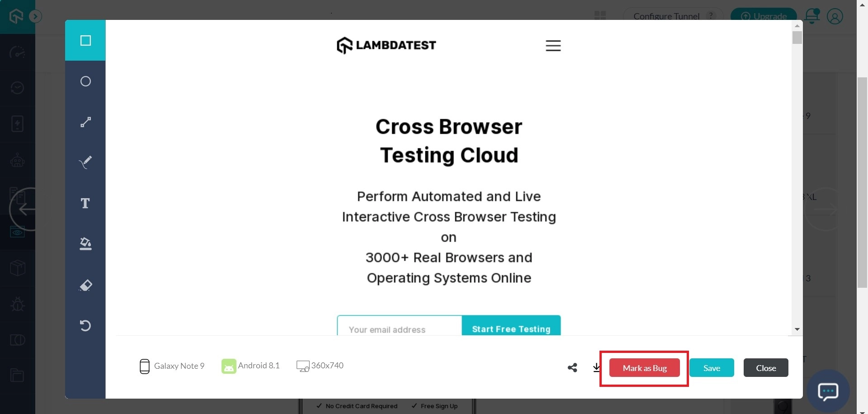Click the Start Free Testing button
868x414 pixels.
[511, 329]
